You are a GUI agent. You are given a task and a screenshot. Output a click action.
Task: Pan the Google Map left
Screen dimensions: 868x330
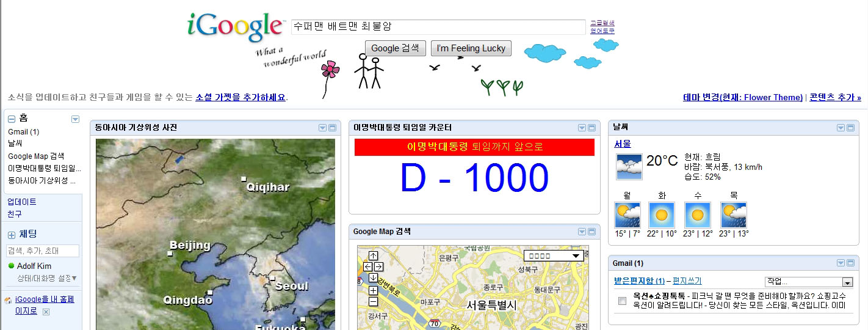(x=368, y=266)
